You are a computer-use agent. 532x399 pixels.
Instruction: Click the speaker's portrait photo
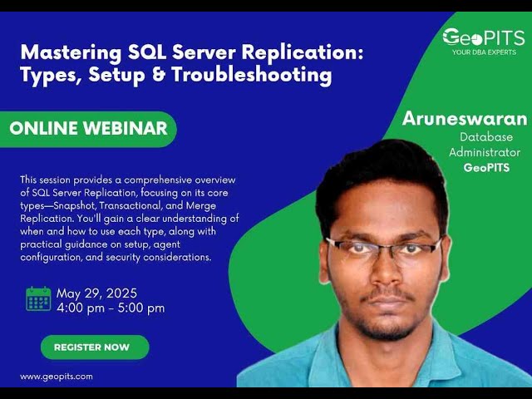383,264
